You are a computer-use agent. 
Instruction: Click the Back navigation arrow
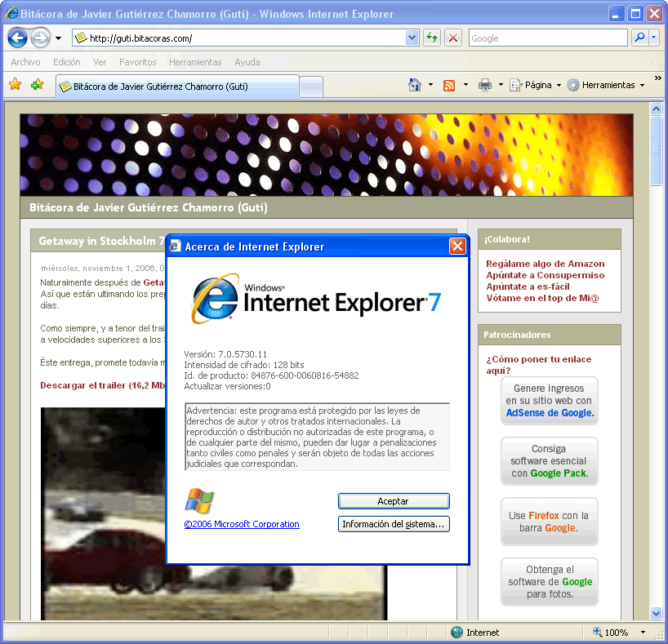pos(16,38)
